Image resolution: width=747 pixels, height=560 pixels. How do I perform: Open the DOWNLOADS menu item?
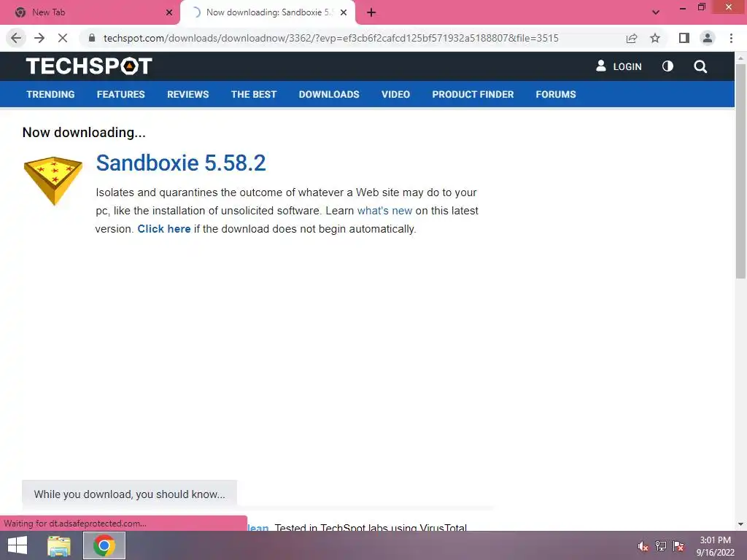tap(329, 94)
